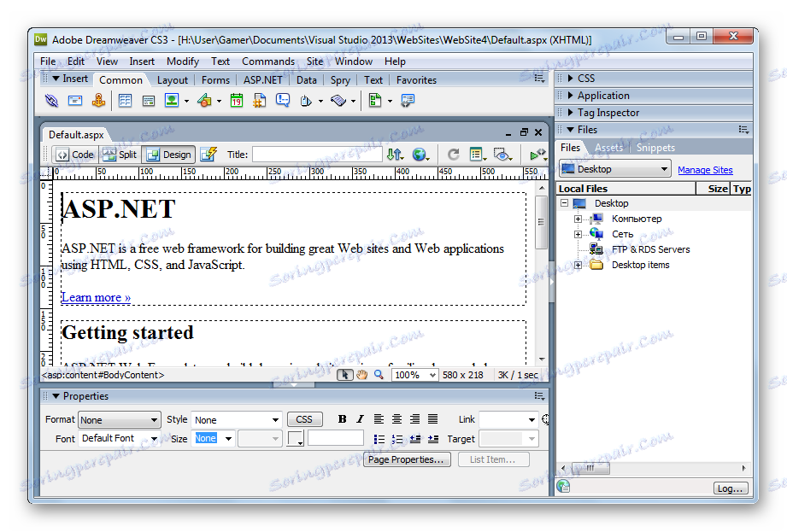Click the Script insert icon
This screenshot has width=787, height=532.
point(338,101)
